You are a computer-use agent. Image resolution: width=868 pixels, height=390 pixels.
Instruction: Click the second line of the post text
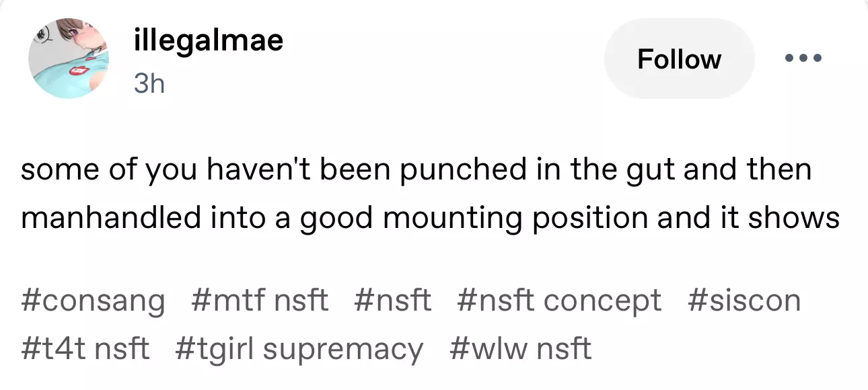(x=431, y=219)
